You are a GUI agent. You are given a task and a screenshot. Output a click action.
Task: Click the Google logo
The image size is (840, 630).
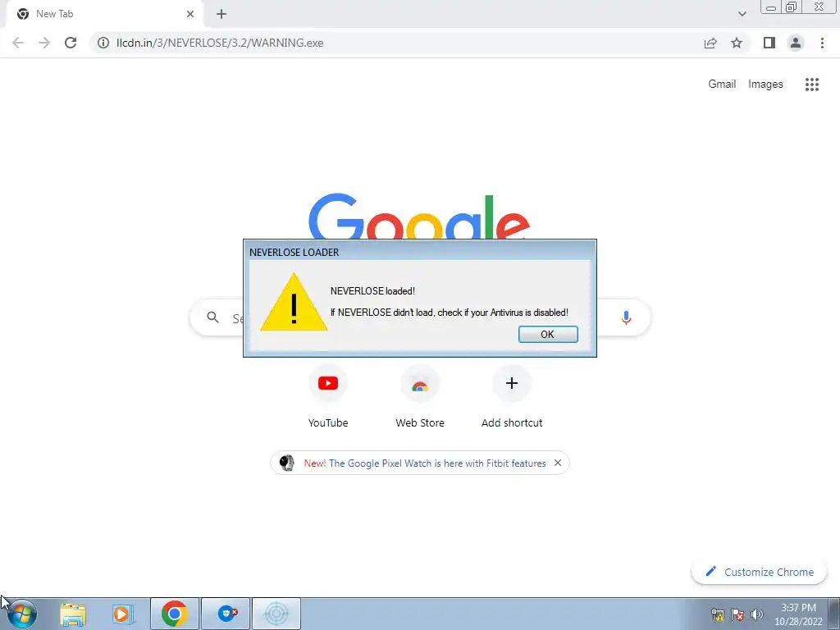point(419,217)
